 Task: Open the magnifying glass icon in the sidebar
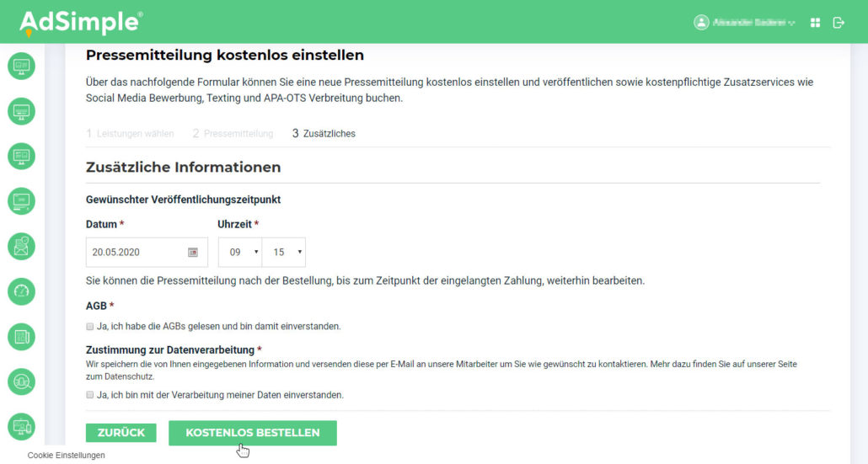21,382
